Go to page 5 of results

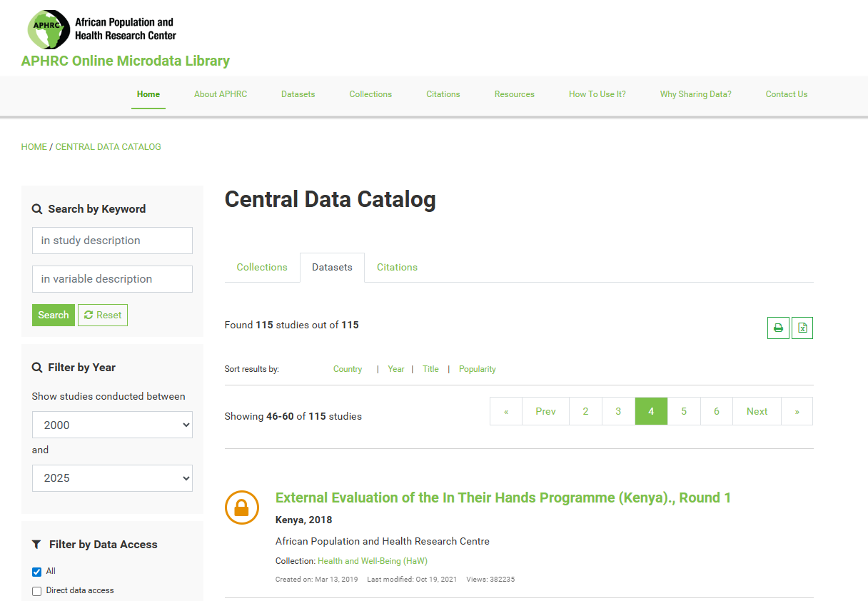click(x=684, y=411)
